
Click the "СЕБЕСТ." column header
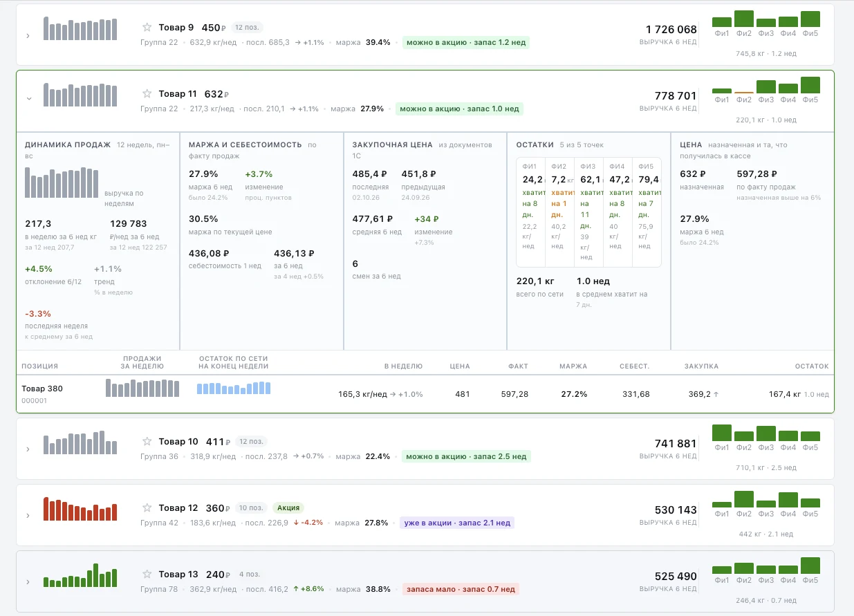(x=634, y=366)
